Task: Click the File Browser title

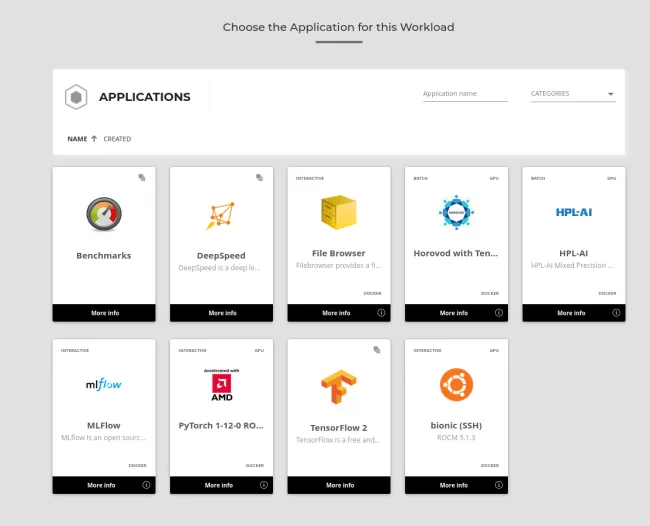Action: tap(339, 253)
